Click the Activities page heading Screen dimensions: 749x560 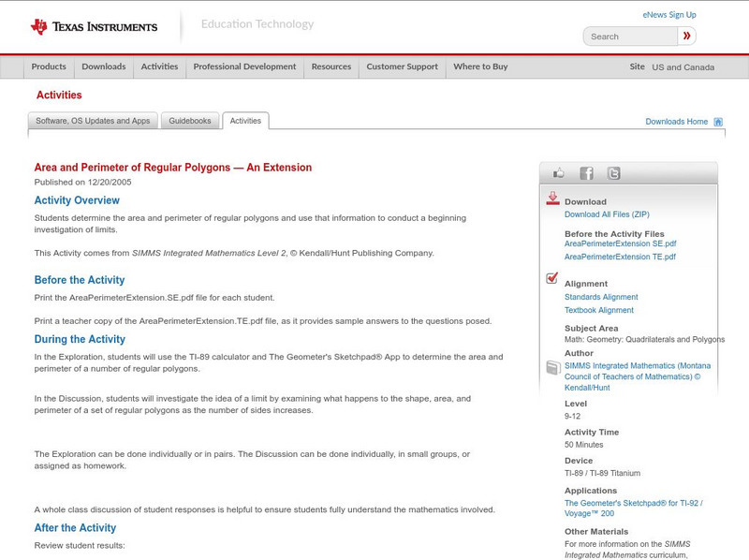pos(59,96)
